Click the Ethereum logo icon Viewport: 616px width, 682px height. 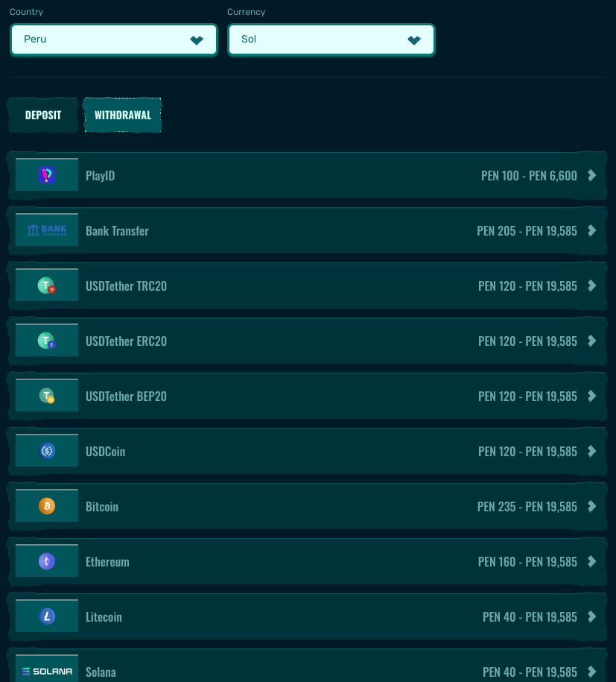coord(47,561)
